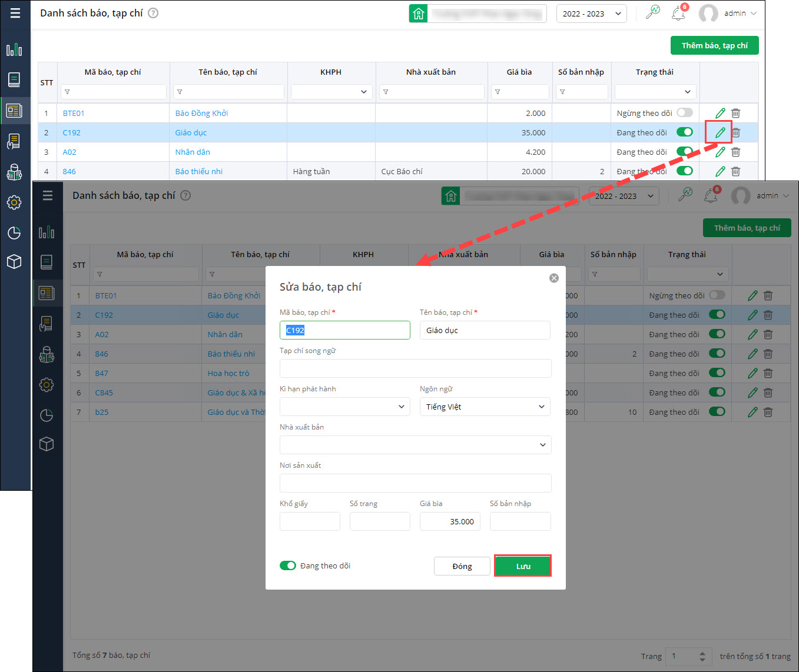Screen dimensions: 799x672
Task: Delete the BTE01 row in the top window
Action: point(735,113)
